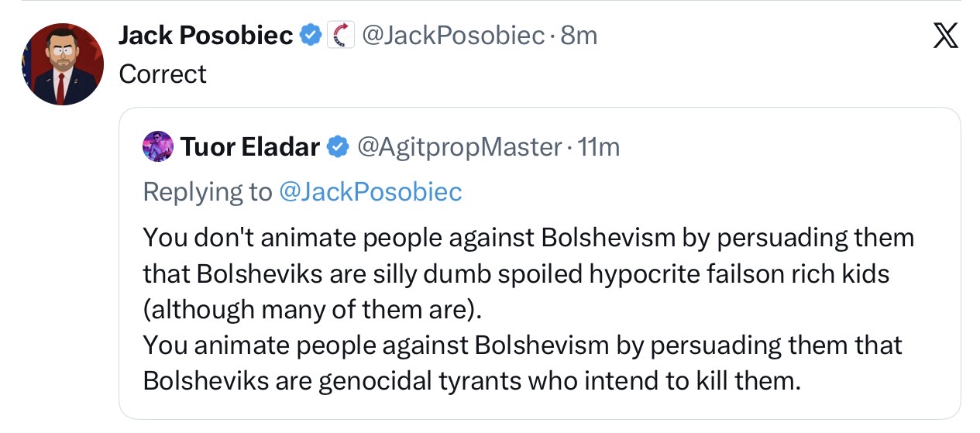Click the 'Correct' tweet text
The height and width of the screenshot is (433, 980).
click(x=163, y=74)
